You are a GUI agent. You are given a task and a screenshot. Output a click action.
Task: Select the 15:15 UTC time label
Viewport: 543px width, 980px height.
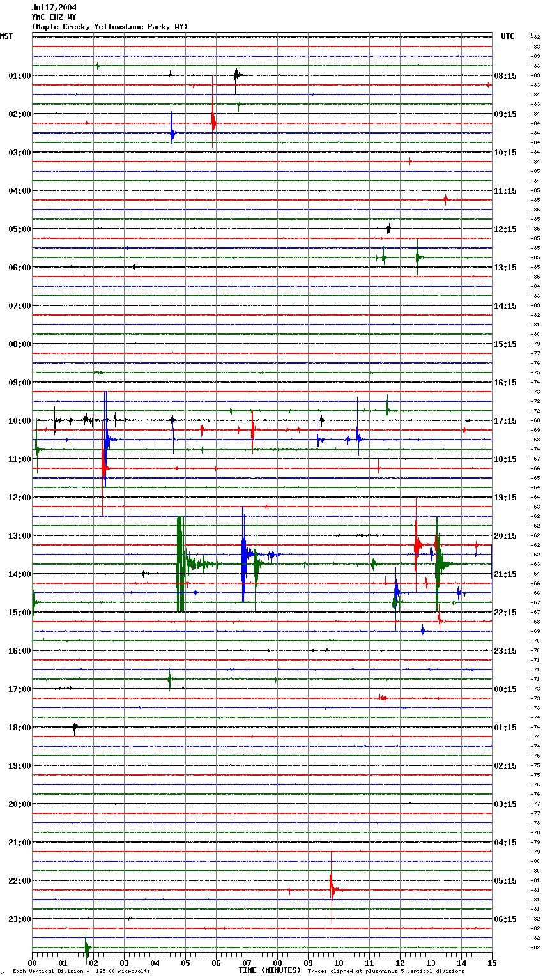pyautogui.click(x=505, y=344)
